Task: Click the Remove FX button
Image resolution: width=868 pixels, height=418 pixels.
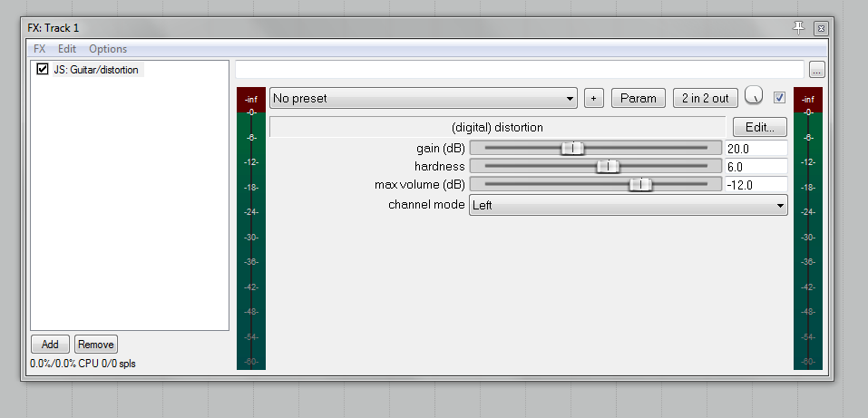Action: (96, 344)
